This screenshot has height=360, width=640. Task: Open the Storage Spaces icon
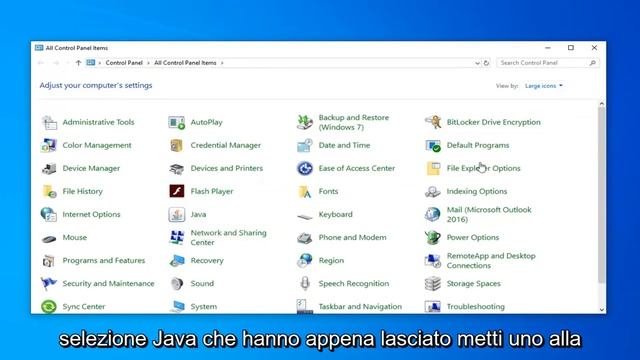(433, 284)
